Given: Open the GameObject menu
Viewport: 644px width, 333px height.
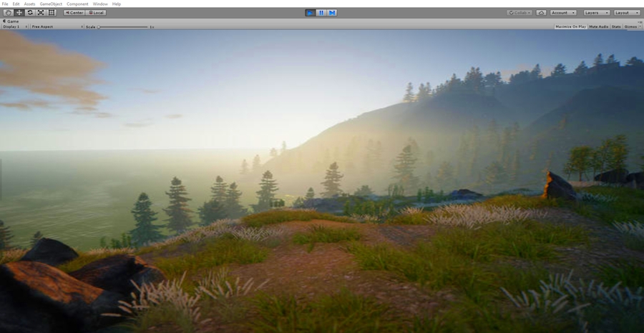Looking at the screenshot, I should click(x=51, y=4).
